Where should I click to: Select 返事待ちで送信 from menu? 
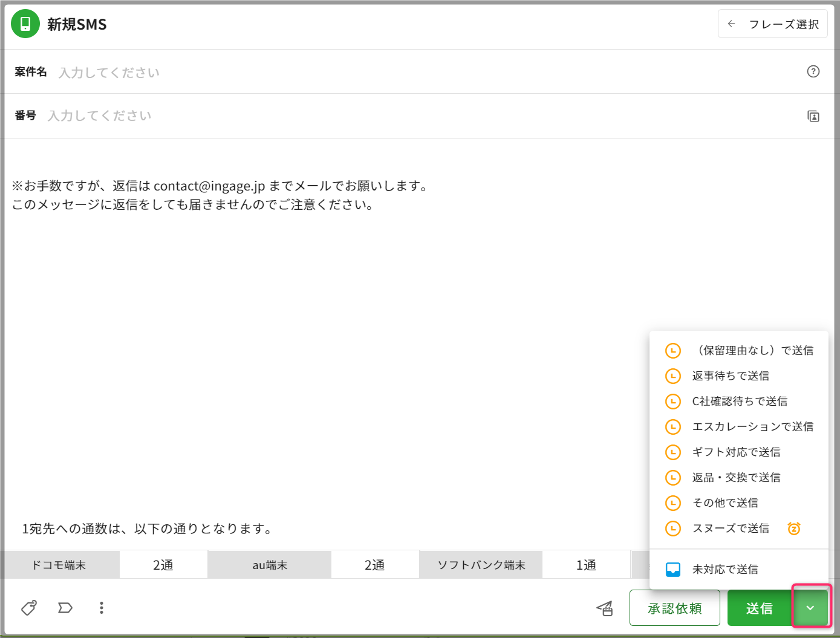(x=731, y=376)
